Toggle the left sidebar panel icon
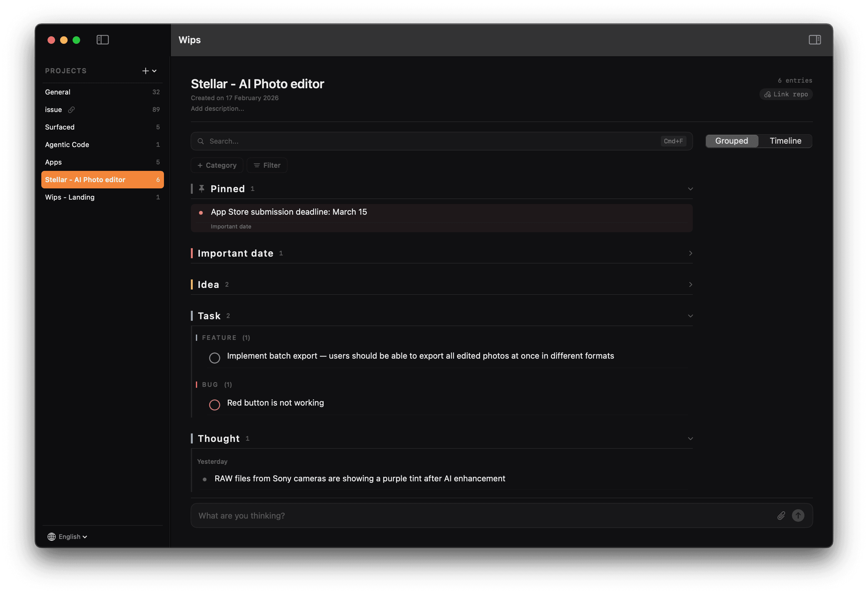This screenshot has width=868, height=594. click(x=103, y=40)
